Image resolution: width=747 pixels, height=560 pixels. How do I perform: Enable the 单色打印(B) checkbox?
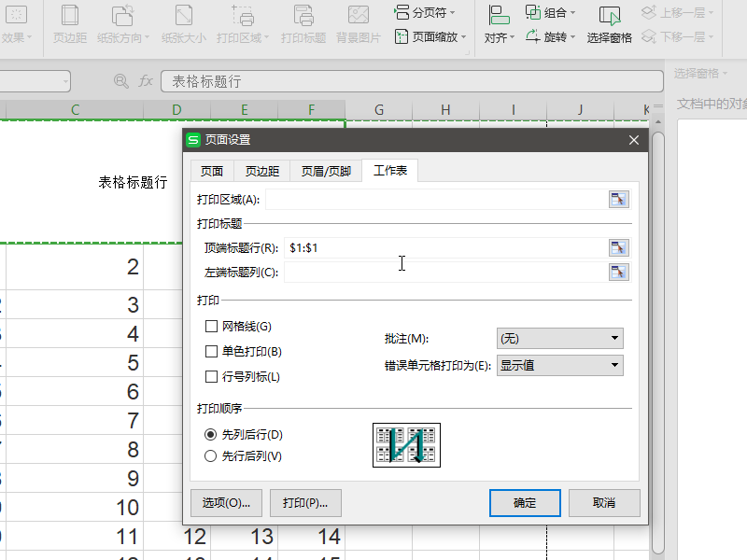[211, 352]
